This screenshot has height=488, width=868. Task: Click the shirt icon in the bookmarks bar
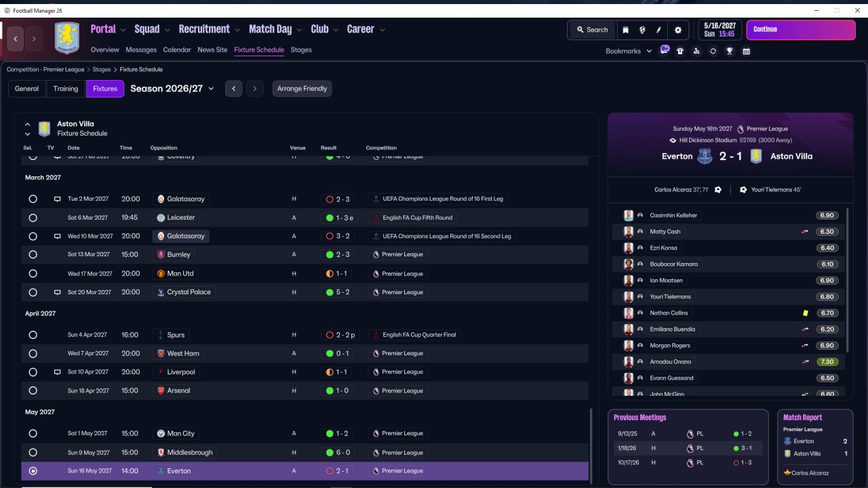point(680,51)
